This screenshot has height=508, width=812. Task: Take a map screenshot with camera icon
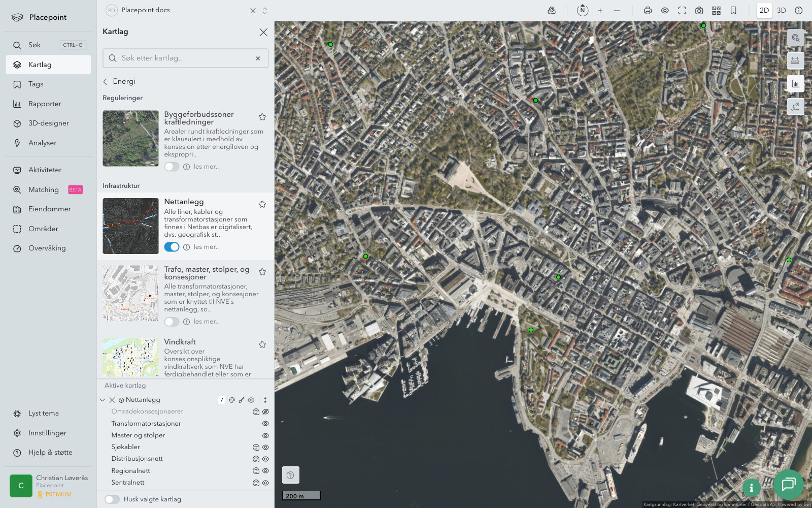click(699, 11)
